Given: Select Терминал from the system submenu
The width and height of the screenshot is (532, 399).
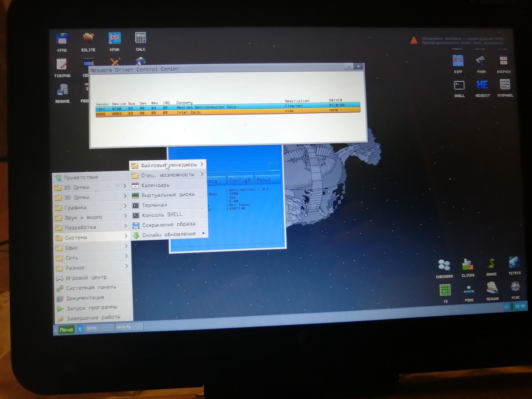Looking at the screenshot, I should point(154,205).
